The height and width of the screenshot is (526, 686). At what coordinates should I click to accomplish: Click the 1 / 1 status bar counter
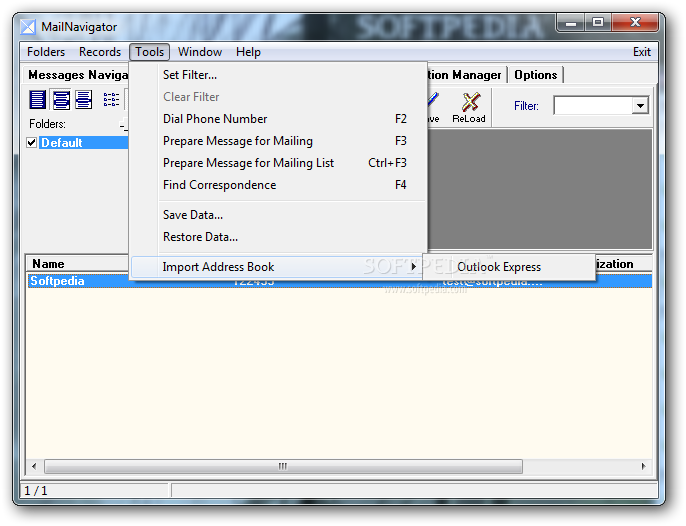click(x=36, y=491)
